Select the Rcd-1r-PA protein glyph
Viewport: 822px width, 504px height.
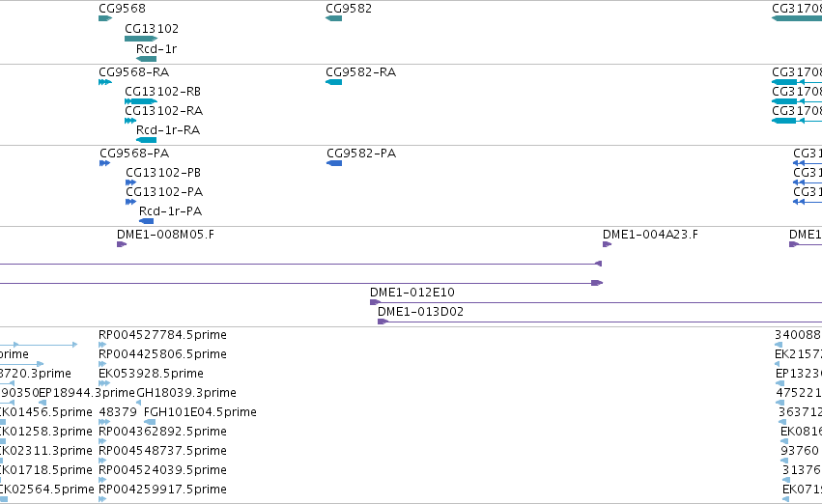click(146, 221)
